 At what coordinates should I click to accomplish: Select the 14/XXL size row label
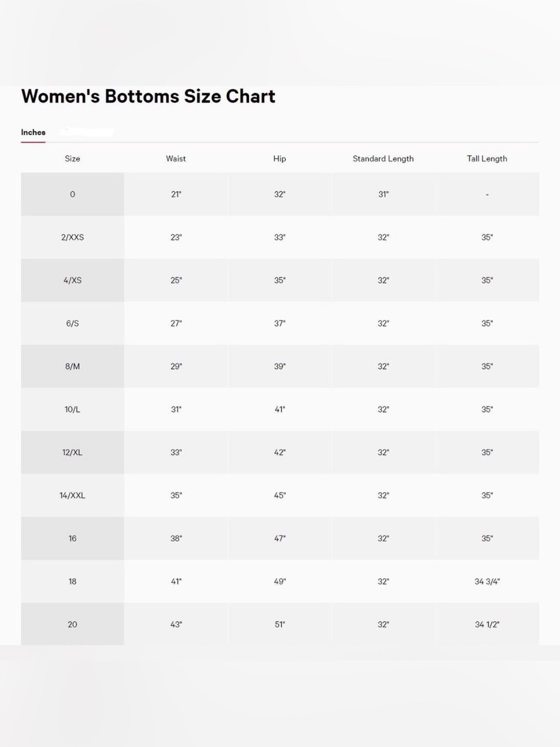point(72,495)
